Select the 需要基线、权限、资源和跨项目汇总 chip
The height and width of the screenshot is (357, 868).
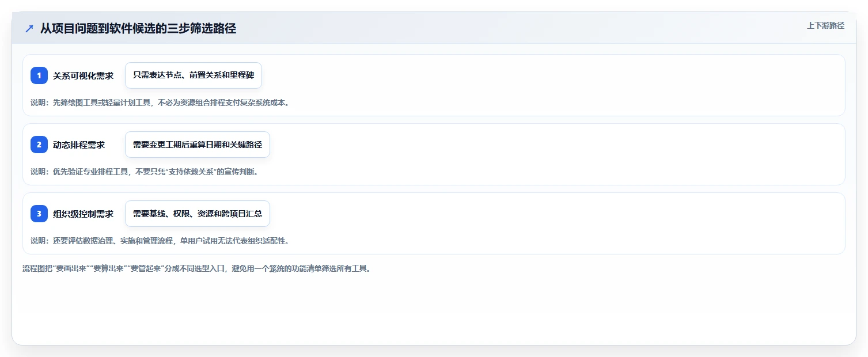[x=198, y=214]
